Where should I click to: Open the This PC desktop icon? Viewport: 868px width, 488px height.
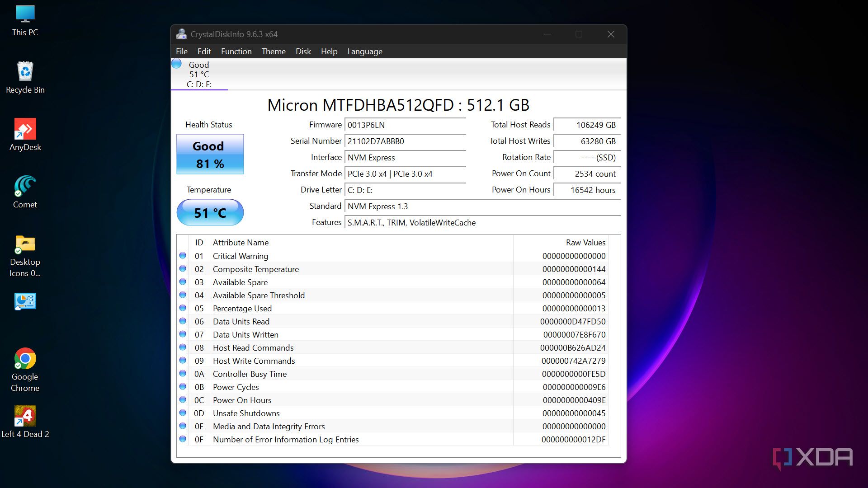tap(25, 21)
